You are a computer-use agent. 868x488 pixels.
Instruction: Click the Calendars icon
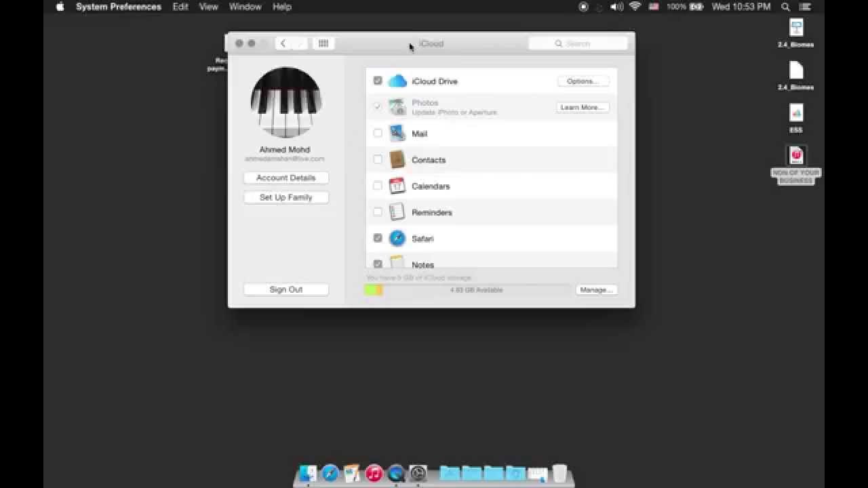click(397, 186)
